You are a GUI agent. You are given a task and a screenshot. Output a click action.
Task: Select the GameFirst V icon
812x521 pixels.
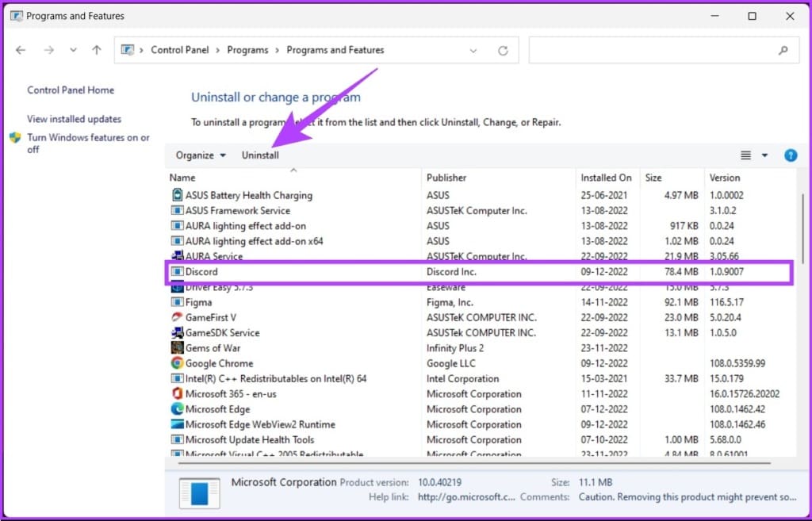tap(177, 317)
